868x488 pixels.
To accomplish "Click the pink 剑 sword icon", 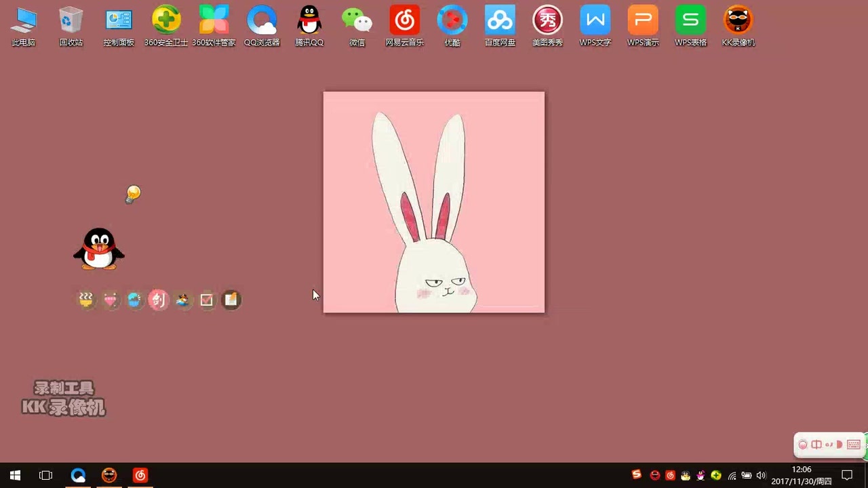I will 159,300.
